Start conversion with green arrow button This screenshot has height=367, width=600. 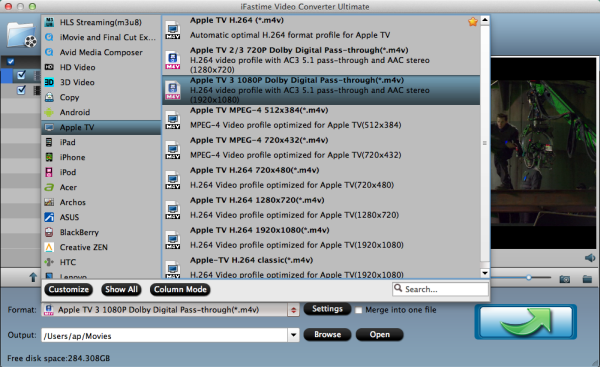[x=526, y=322]
